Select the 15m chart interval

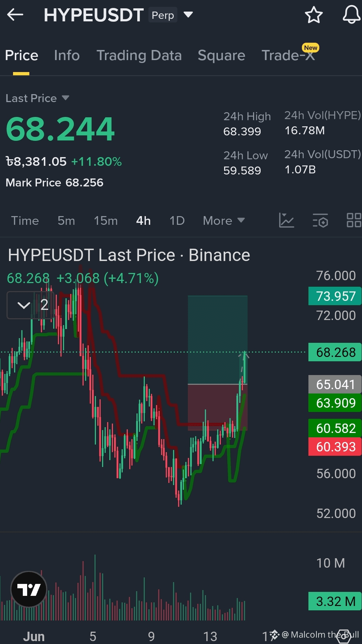tap(106, 220)
